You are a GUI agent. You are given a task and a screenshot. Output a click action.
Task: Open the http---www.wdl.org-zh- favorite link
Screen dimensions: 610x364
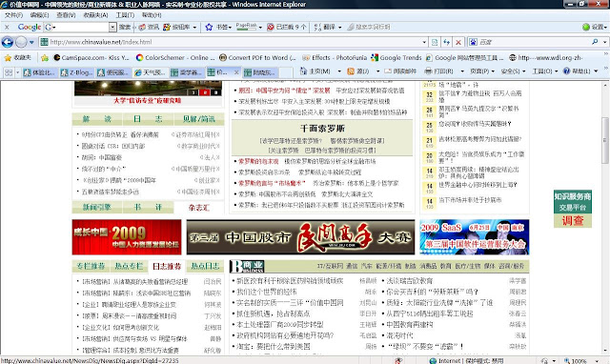[x=546, y=57]
